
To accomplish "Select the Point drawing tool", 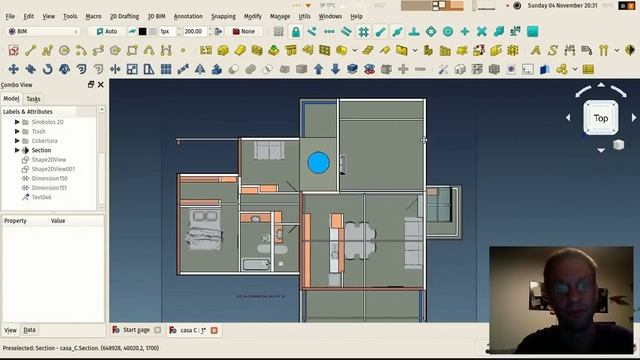I will [183, 50].
